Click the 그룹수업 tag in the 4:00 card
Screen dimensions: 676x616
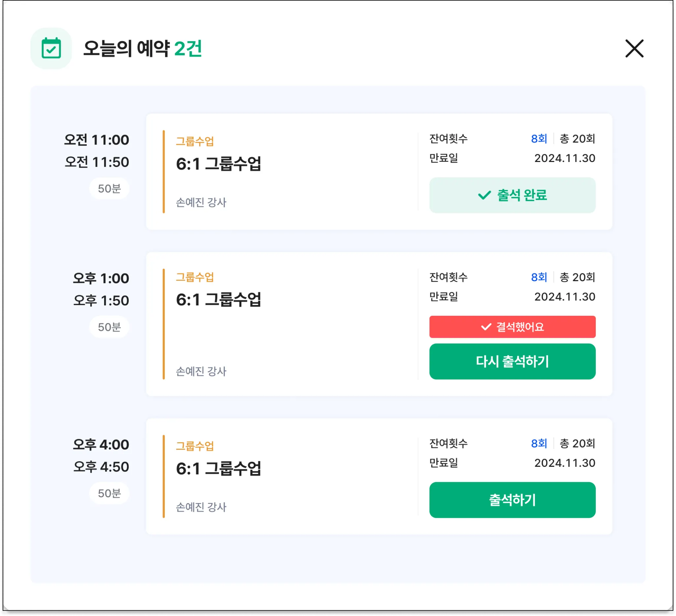pos(195,446)
